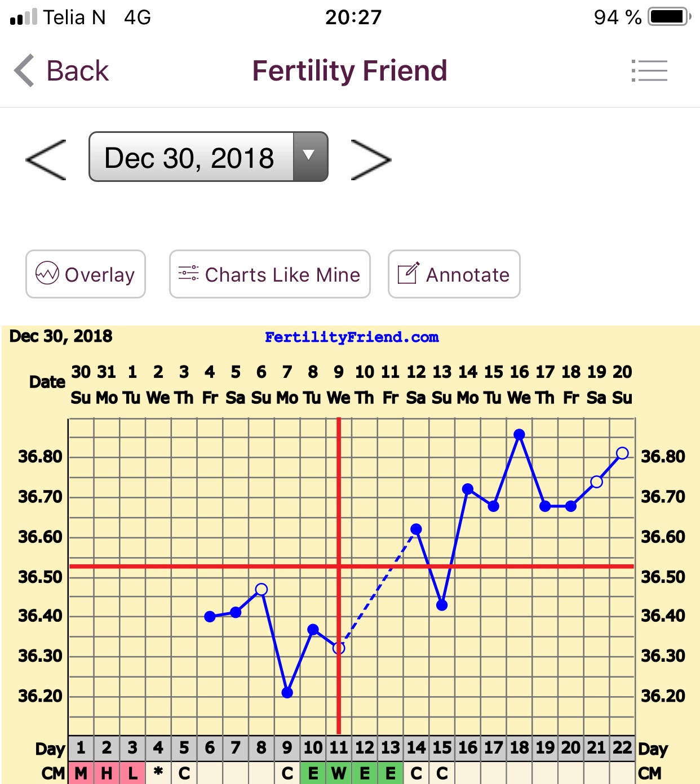This screenshot has height=784, width=700.
Task: Select the lowest temperature point on day 9
Action: [x=287, y=692]
